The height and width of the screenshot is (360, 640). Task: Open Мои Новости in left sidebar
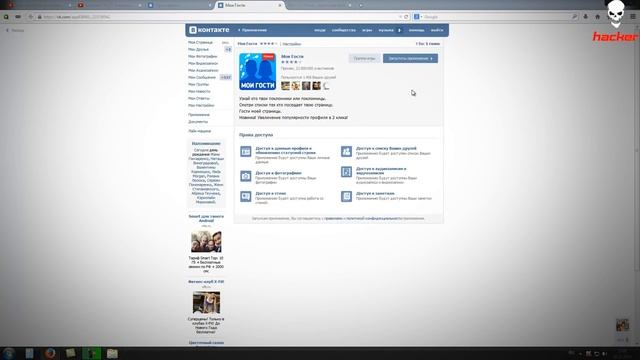pos(199,91)
